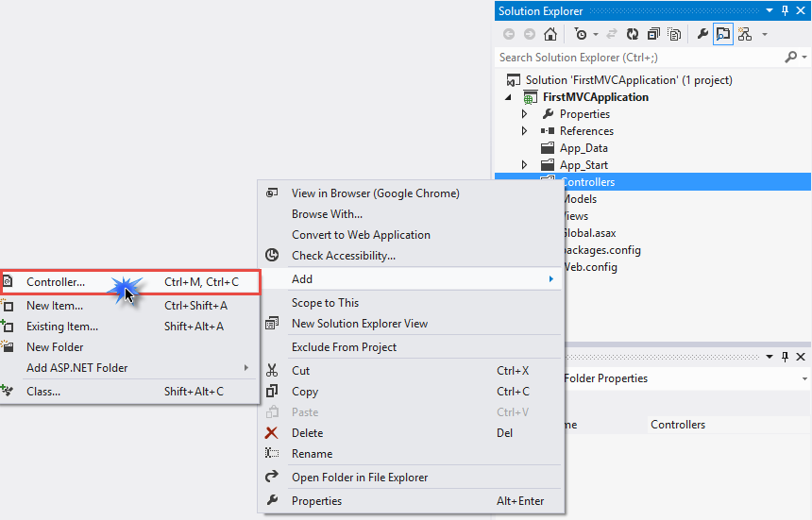Expand the References tree node

(525, 131)
